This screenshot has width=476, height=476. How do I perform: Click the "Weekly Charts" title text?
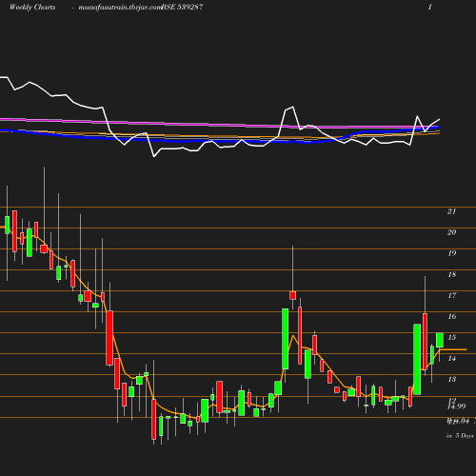point(32,8)
